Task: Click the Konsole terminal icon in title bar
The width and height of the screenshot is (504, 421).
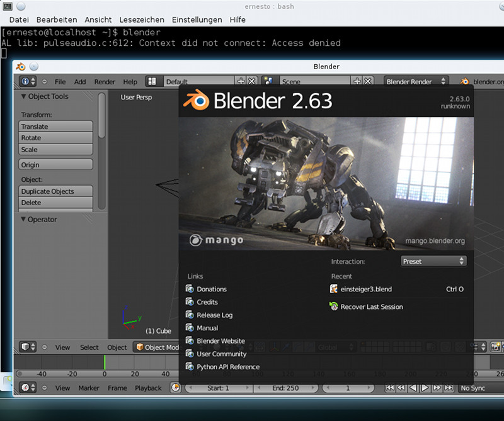Action: point(8,6)
